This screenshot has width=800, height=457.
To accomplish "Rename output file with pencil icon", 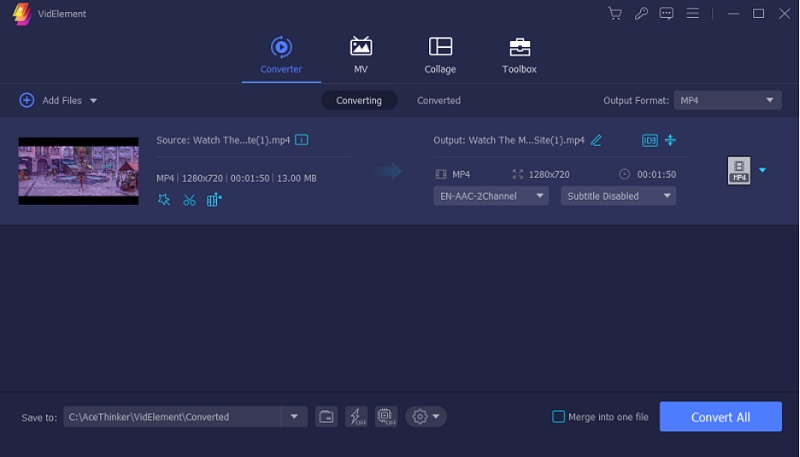I will coord(596,140).
